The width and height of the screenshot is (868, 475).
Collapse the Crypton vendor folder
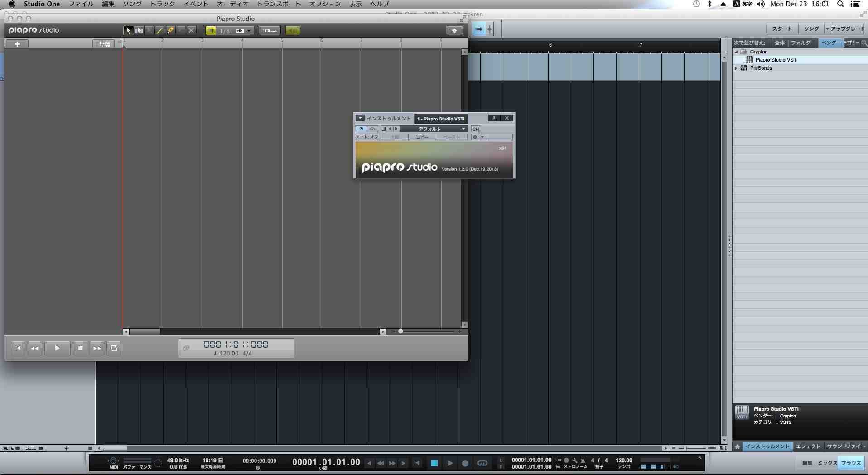pos(736,52)
